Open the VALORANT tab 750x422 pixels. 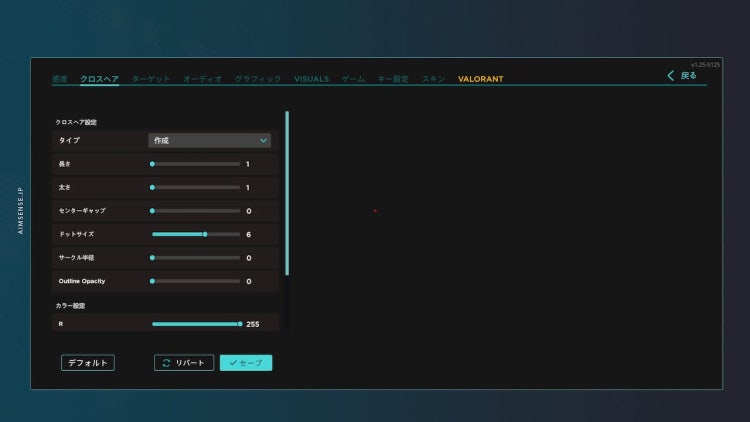[480, 79]
